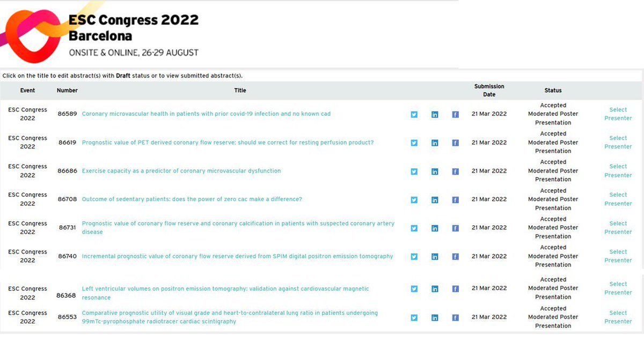644x362 pixels.
Task: Select Presenter for abstract 86368
Action: [618, 288]
